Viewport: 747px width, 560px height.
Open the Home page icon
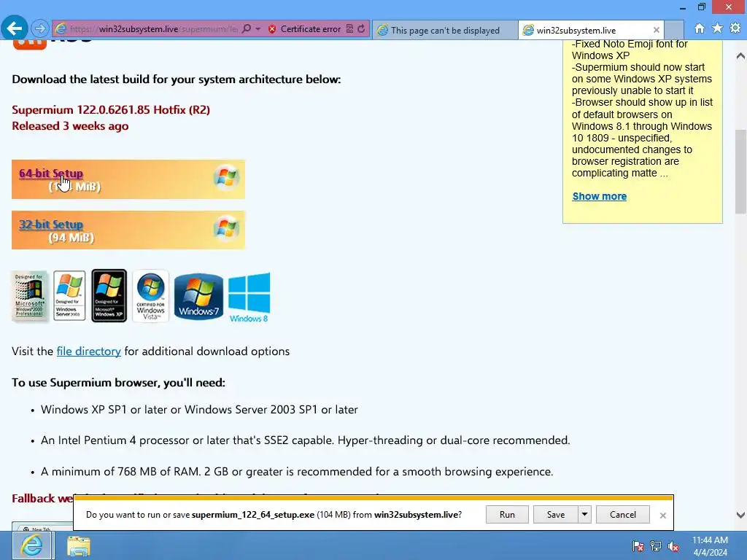point(700,28)
